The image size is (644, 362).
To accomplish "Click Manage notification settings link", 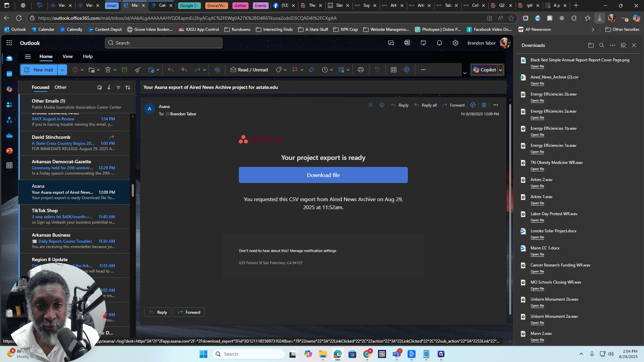I will pyautogui.click(x=313, y=251).
